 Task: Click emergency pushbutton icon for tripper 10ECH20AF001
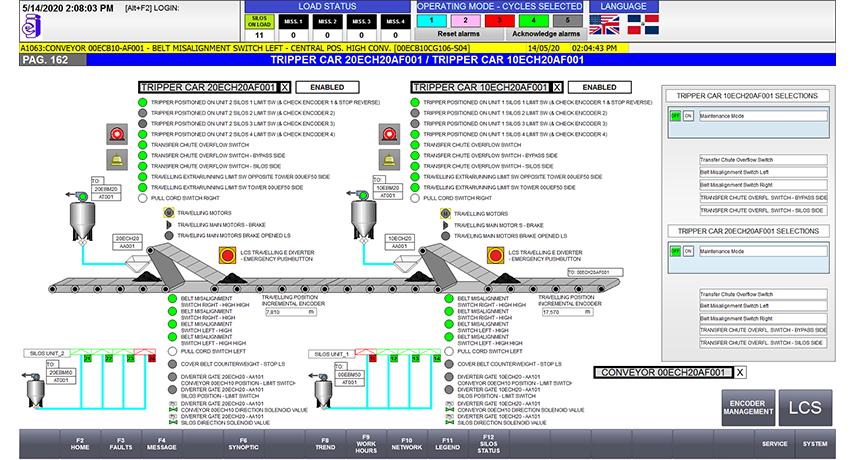pos(495,255)
